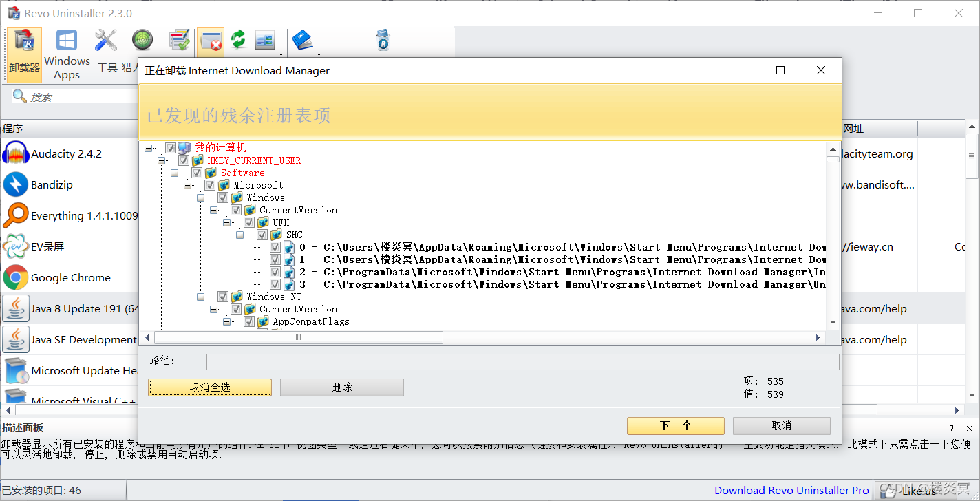Activate the green radar hunter mode icon
The width and height of the screenshot is (980, 501).
pos(142,41)
